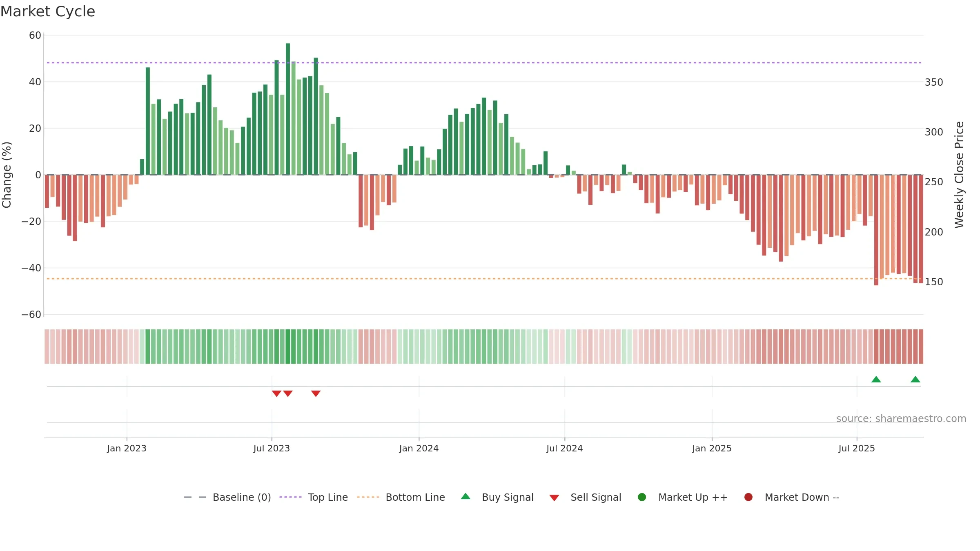Viewport: 980px width, 551px height.
Task: Click the gray dashed Baseline legend sample
Action: 195,497
